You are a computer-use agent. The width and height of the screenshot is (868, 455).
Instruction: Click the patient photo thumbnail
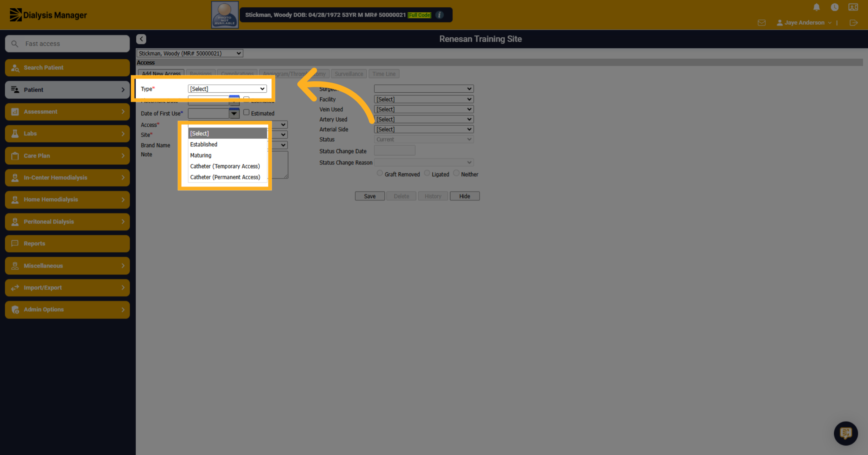225,15
